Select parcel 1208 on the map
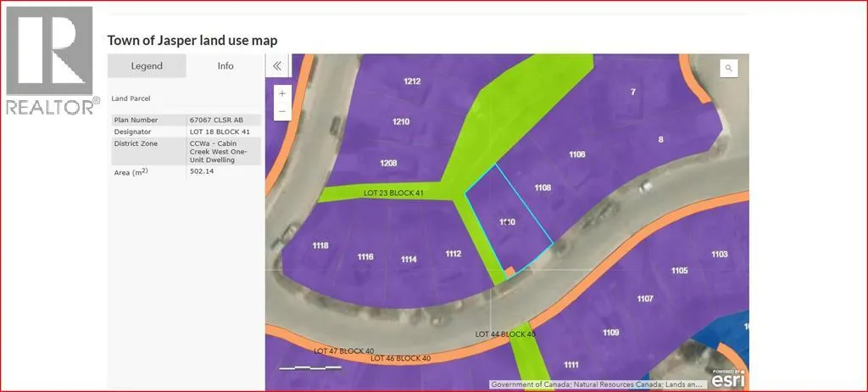 point(388,163)
